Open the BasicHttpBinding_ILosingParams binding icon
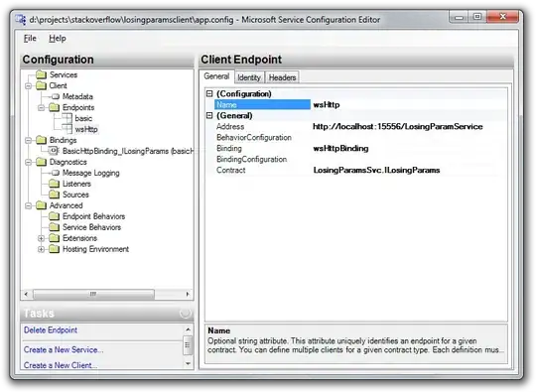536x392 pixels. [54, 151]
